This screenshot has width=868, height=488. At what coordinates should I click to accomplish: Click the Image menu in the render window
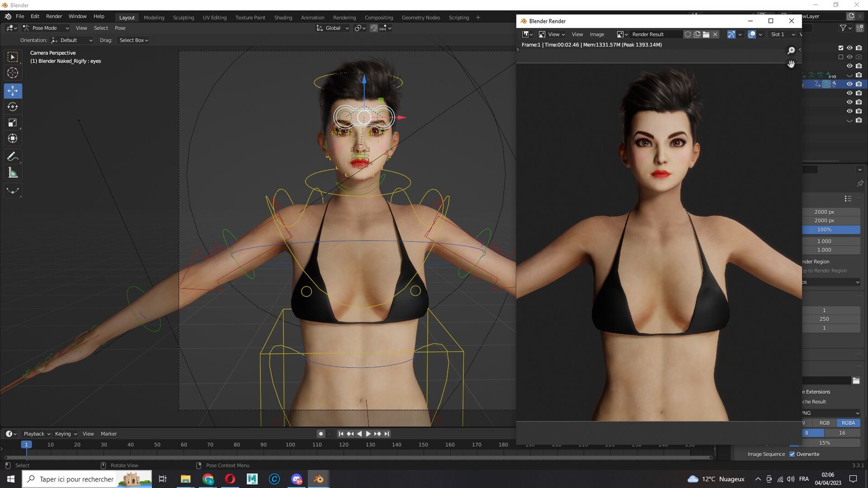pyautogui.click(x=597, y=34)
